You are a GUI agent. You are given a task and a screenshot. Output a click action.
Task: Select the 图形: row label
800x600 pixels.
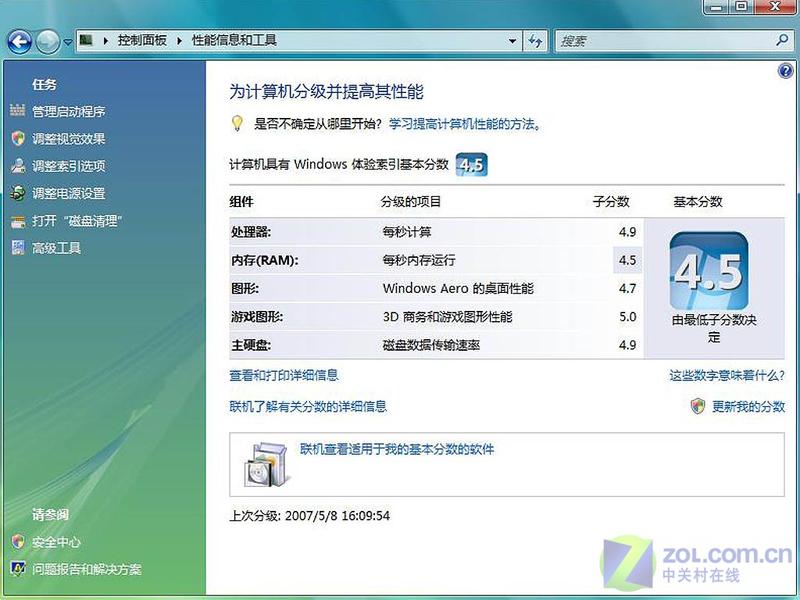click(x=245, y=289)
